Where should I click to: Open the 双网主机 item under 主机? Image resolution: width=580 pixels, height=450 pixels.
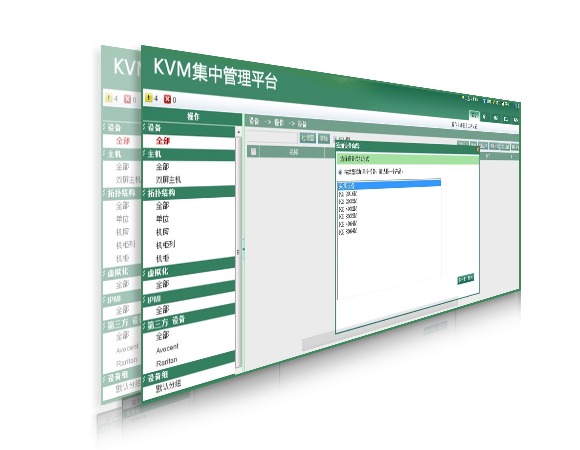[168, 180]
